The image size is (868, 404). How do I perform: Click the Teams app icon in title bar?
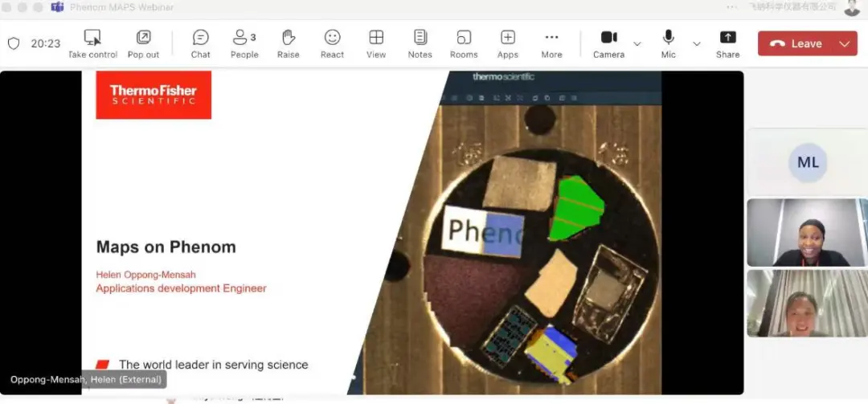58,7
